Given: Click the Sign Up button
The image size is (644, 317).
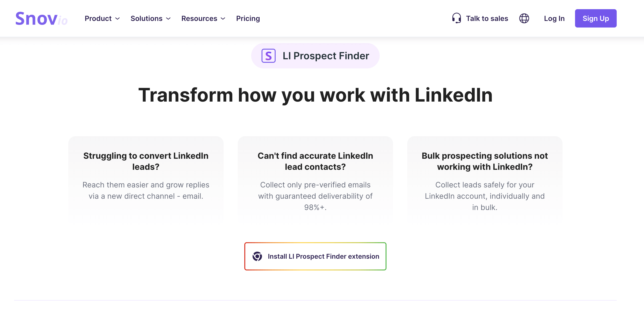Looking at the screenshot, I should point(596,18).
